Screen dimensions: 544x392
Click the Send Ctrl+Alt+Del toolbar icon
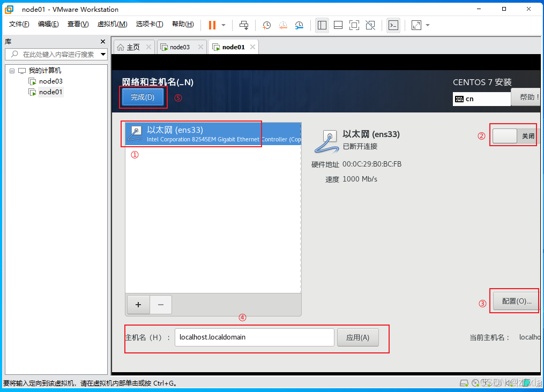click(x=244, y=25)
